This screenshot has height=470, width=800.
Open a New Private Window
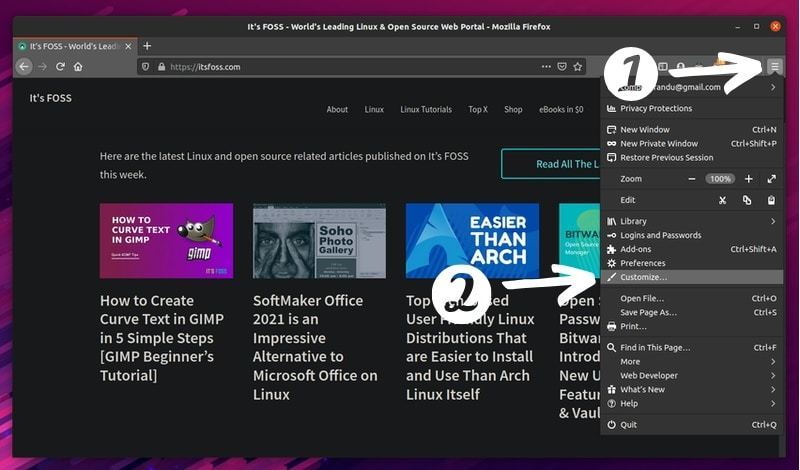pyautogui.click(x=692, y=143)
